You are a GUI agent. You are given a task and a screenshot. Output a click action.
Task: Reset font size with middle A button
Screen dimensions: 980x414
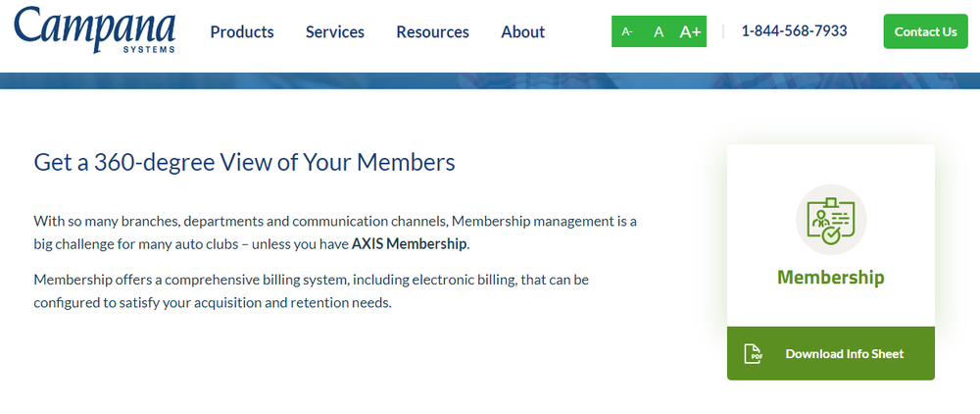click(x=659, y=32)
